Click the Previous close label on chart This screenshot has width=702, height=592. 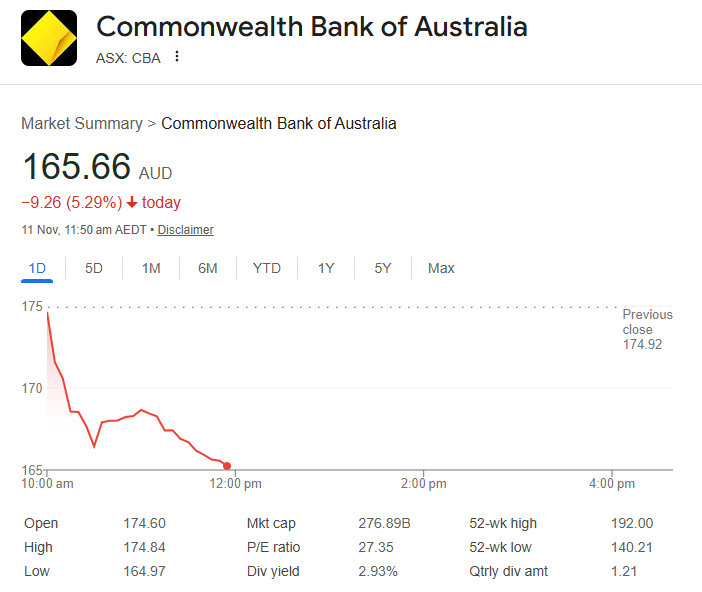pos(647,322)
